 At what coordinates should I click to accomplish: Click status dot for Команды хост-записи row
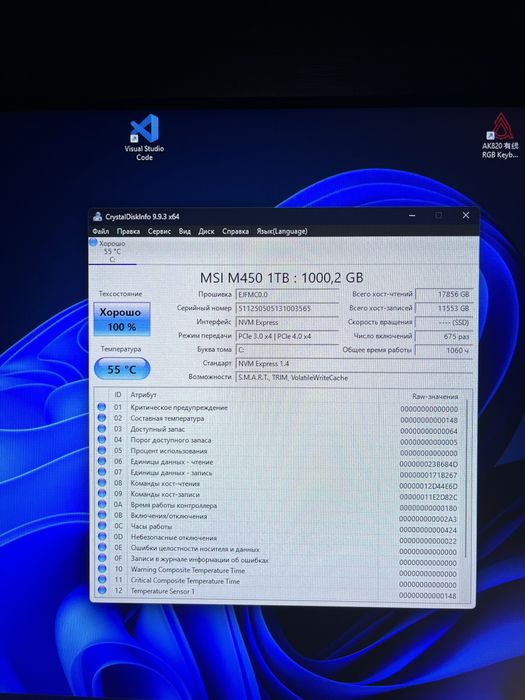coord(102,494)
